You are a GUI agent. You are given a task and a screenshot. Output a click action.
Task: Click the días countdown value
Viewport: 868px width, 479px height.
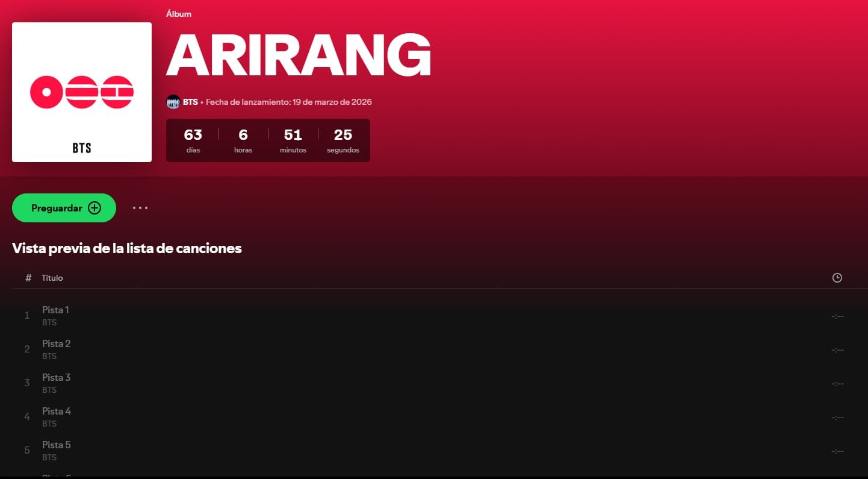pyautogui.click(x=193, y=135)
